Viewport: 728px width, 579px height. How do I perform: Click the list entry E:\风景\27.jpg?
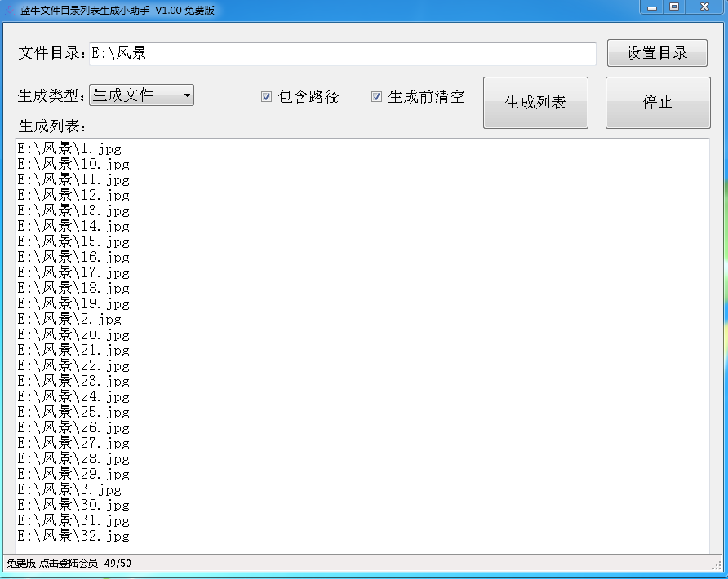pyautogui.click(x=73, y=443)
